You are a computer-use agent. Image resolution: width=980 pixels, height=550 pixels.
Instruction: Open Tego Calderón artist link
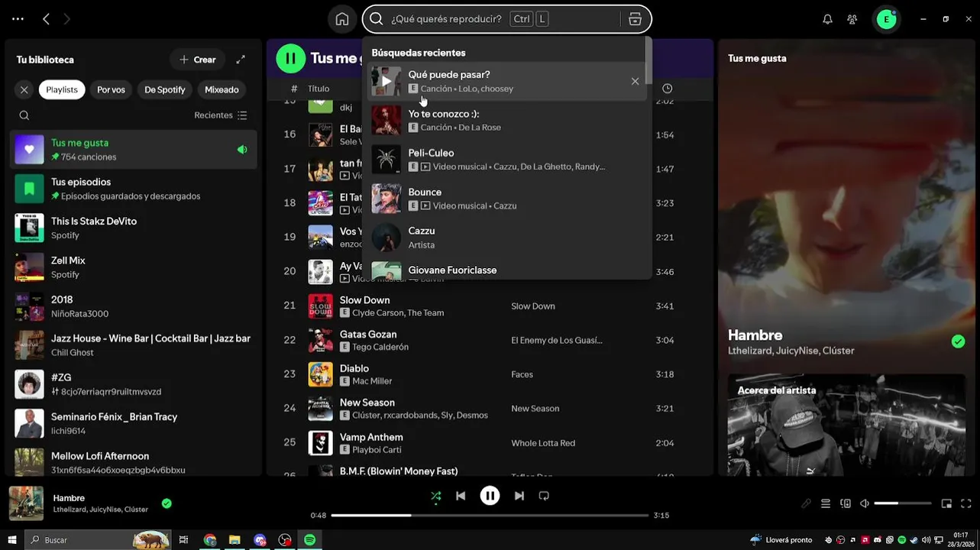(380, 347)
